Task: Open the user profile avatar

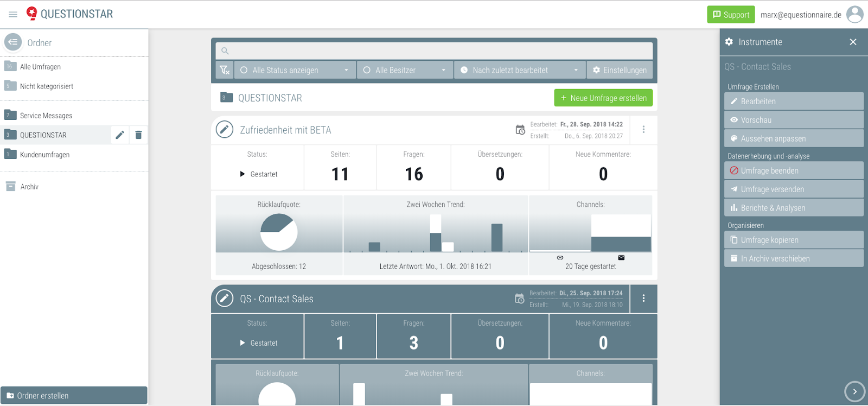Action: [855, 15]
